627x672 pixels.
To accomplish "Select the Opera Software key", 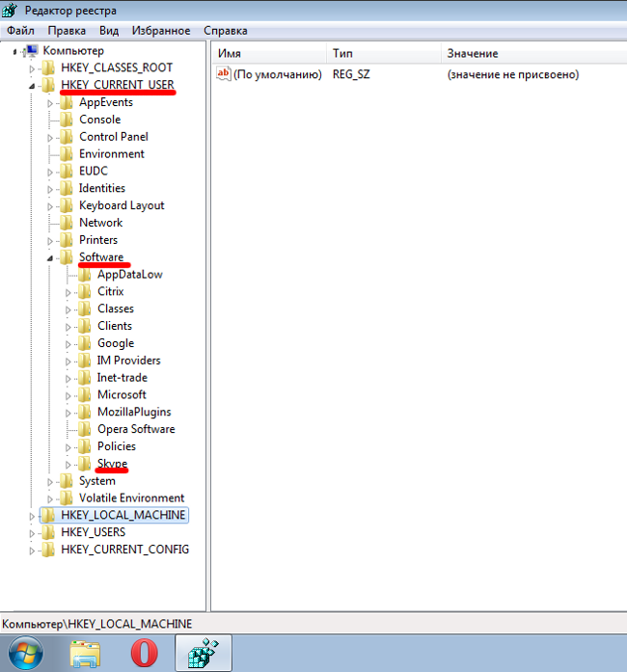I will [x=136, y=429].
